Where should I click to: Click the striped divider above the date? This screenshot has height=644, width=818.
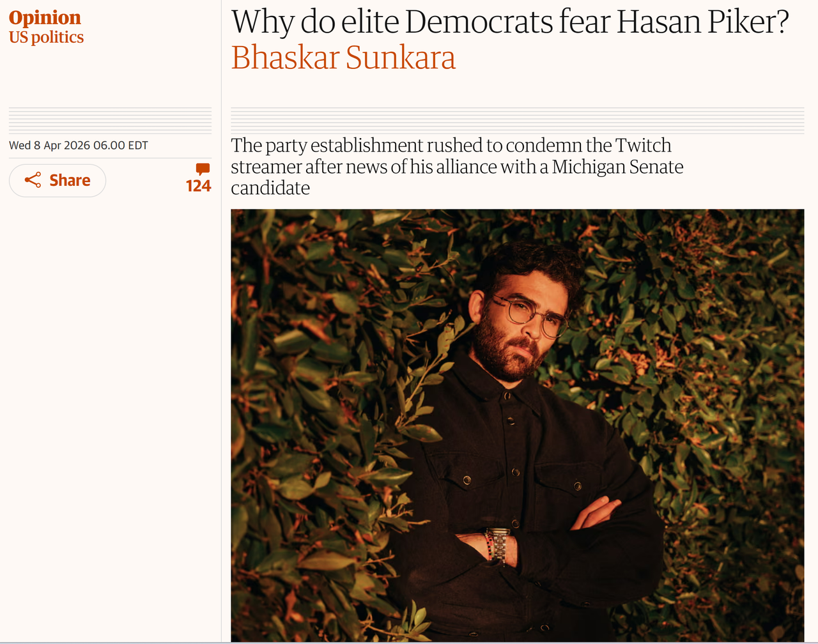point(110,120)
